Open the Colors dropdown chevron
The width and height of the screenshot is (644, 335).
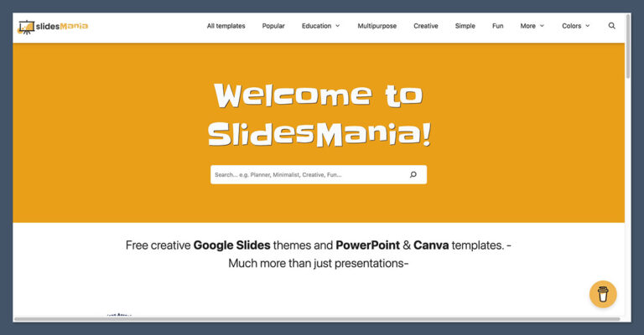[587, 26]
